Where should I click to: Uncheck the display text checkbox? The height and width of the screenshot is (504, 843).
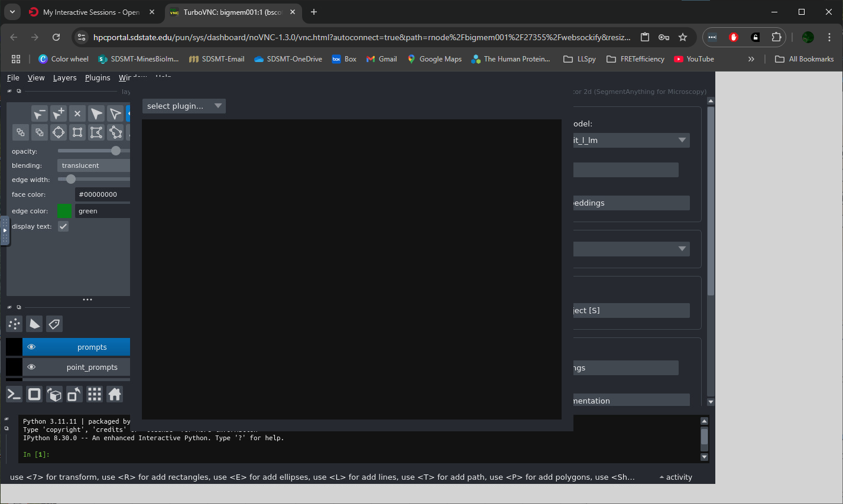click(63, 226)
